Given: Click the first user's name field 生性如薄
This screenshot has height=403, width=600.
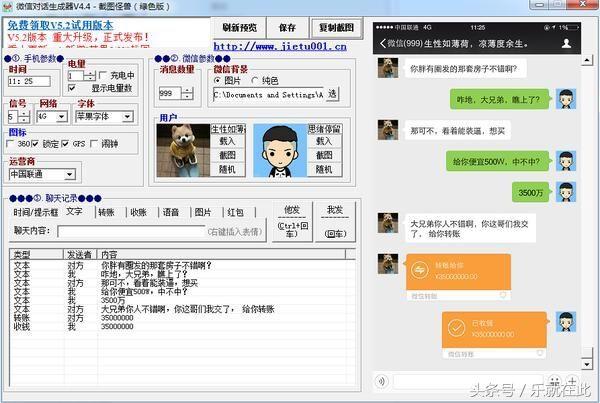Looking at the screenshot, I should click(228, 129).
